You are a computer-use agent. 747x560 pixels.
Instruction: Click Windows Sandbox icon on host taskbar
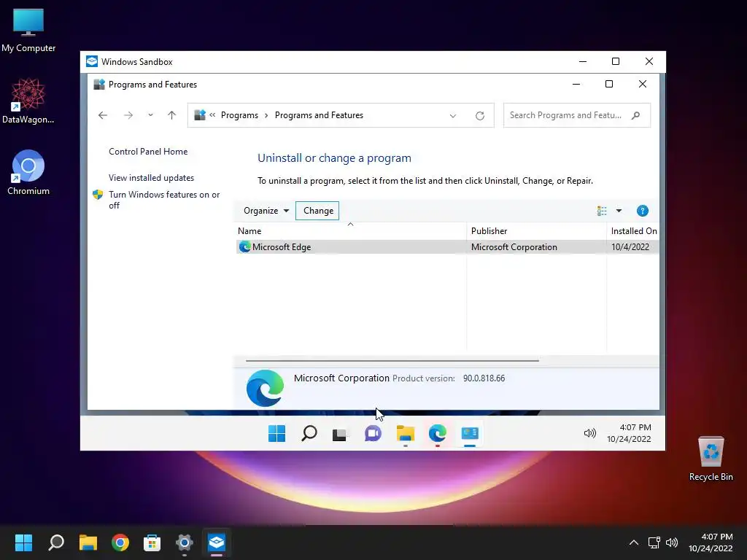[x=216, y=542]
